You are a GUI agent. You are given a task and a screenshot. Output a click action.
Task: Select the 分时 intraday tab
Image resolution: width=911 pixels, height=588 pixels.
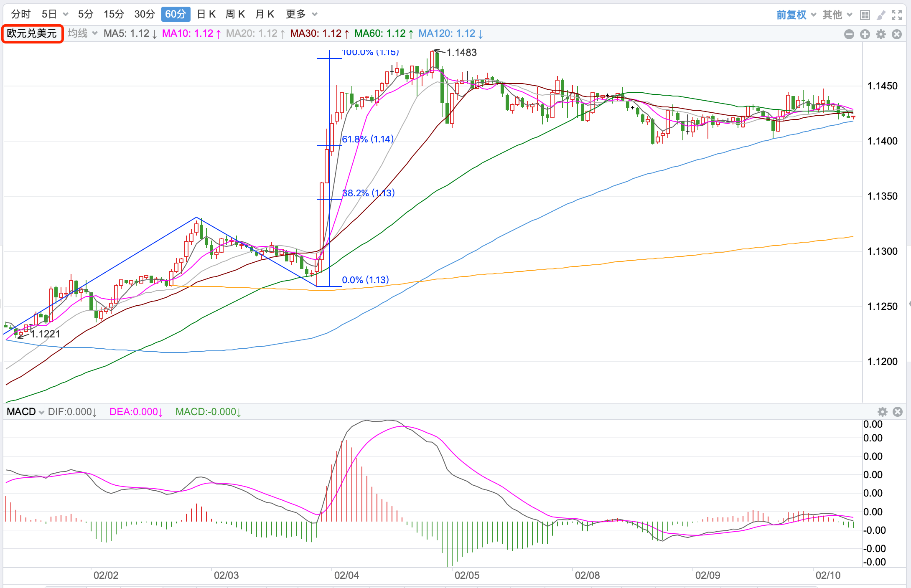(x=21, y=14)
